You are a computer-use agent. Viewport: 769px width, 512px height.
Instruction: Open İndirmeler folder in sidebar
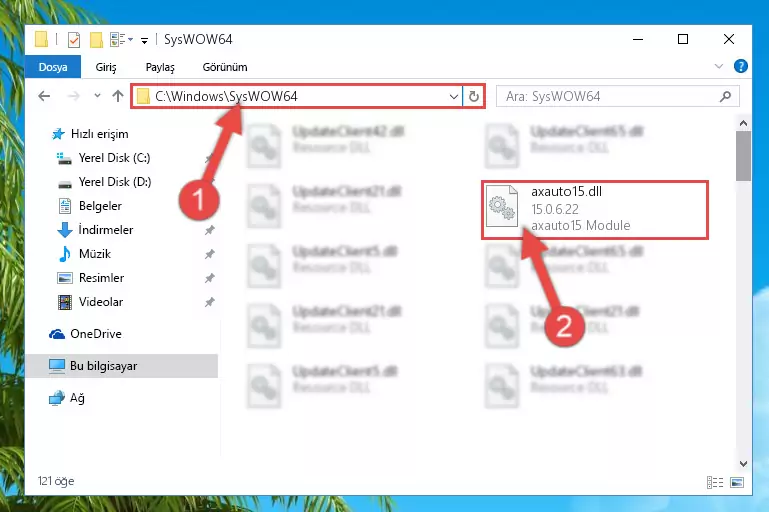pos(105,230)
